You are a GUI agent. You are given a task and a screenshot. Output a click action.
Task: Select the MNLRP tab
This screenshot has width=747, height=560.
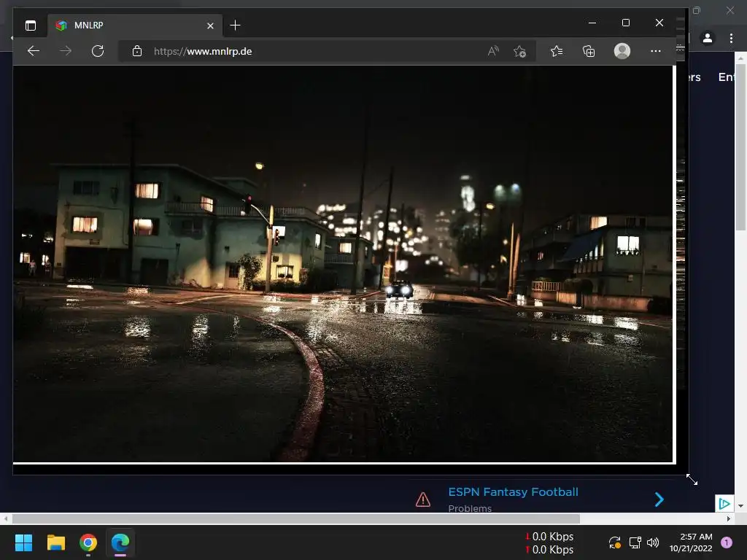pyautogui.click(x=135, y=26)
